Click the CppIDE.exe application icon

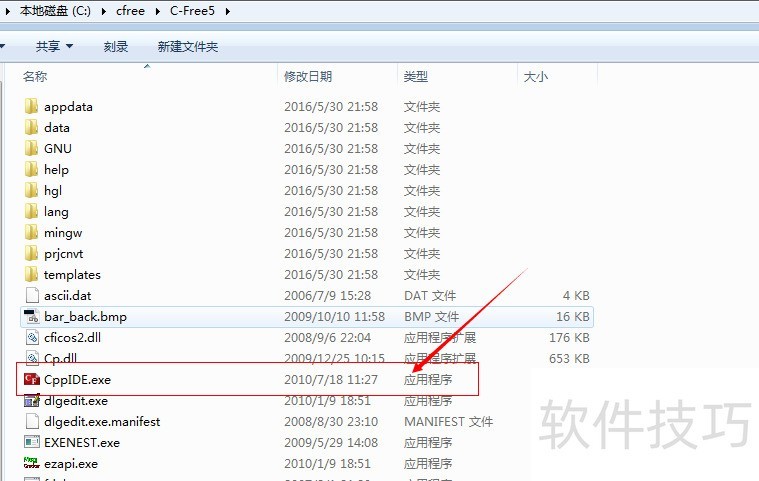[32, 379]
